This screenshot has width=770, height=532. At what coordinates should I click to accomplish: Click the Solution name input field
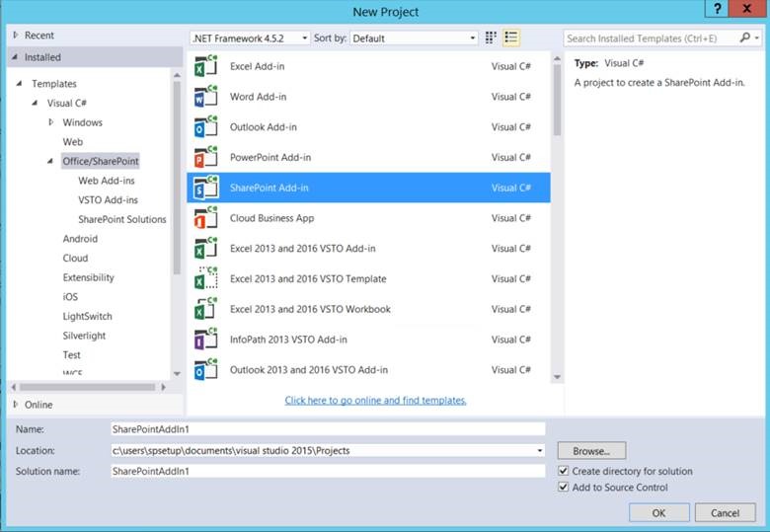pyautogui.click(x=328, y=471)
